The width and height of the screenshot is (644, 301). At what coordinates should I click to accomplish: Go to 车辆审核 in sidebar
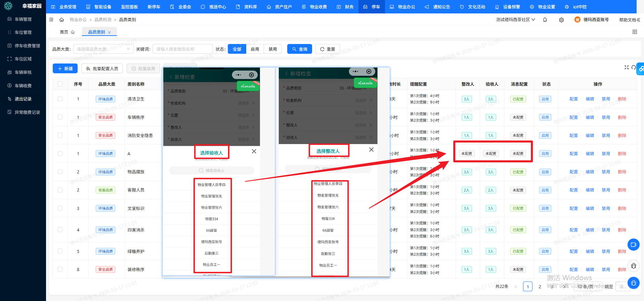(23, 72)
